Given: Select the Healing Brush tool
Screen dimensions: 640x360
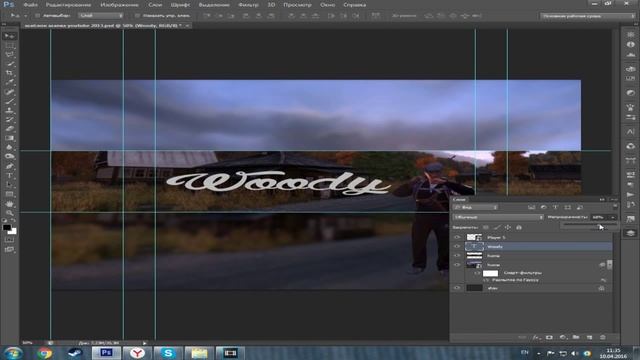Looking at the screenshot, I should pos(9,92).
